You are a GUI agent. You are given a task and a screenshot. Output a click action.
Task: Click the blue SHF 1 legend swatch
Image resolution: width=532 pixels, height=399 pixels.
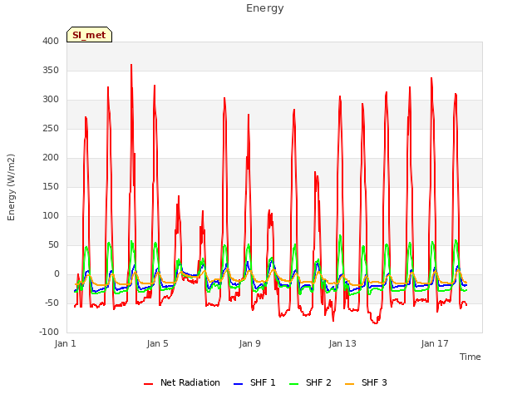(x=239, y=384)
